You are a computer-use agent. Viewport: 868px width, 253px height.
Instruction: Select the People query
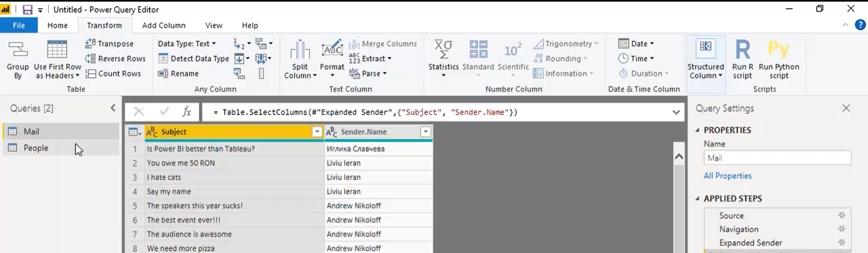coord(61,148)
